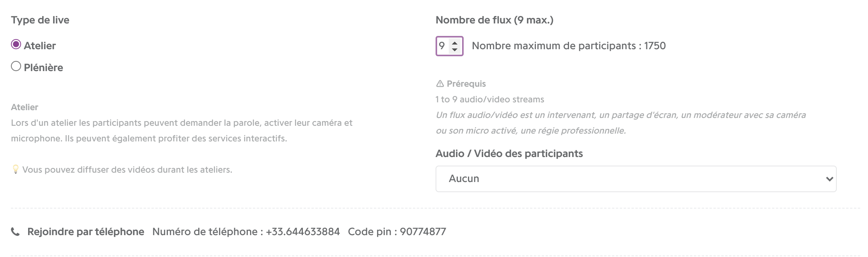The image size is (868, 257).
Task: Click the dropdown chevron next to Aucun
Action: [x=829, y=179]
